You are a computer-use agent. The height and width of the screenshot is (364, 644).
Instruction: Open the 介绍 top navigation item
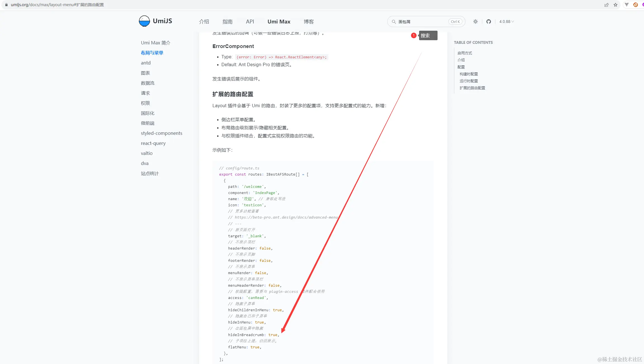coord(204,21)
